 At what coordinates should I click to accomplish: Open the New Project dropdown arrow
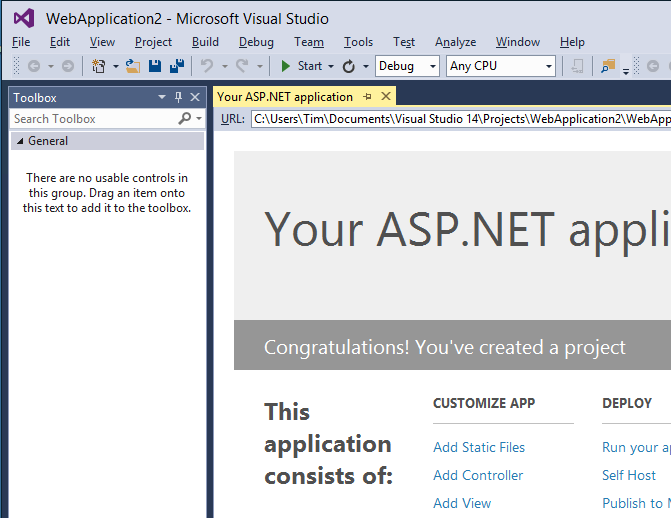coord(116,66)
